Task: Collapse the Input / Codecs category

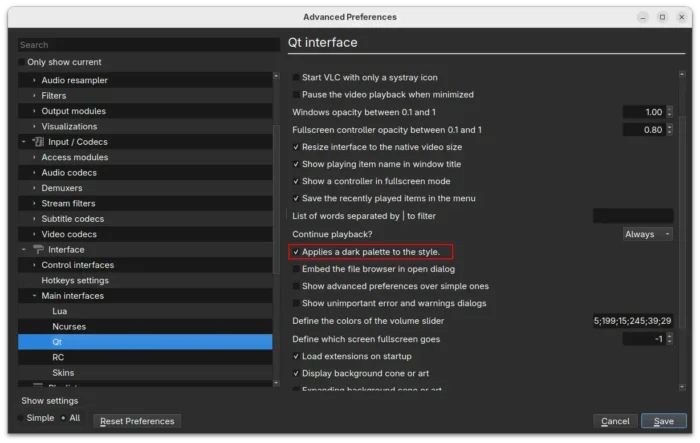Action: [24, 142]
